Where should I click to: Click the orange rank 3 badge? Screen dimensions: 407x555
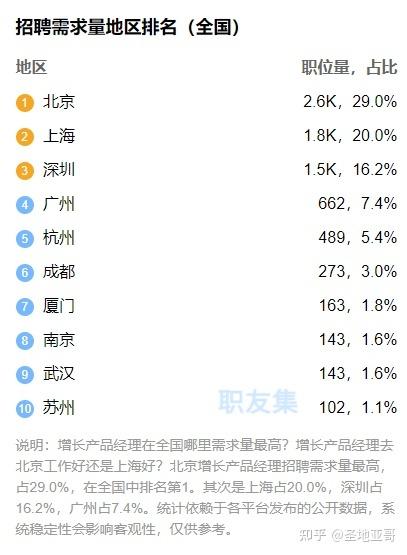pyautogui.click(x=25, y=171)
